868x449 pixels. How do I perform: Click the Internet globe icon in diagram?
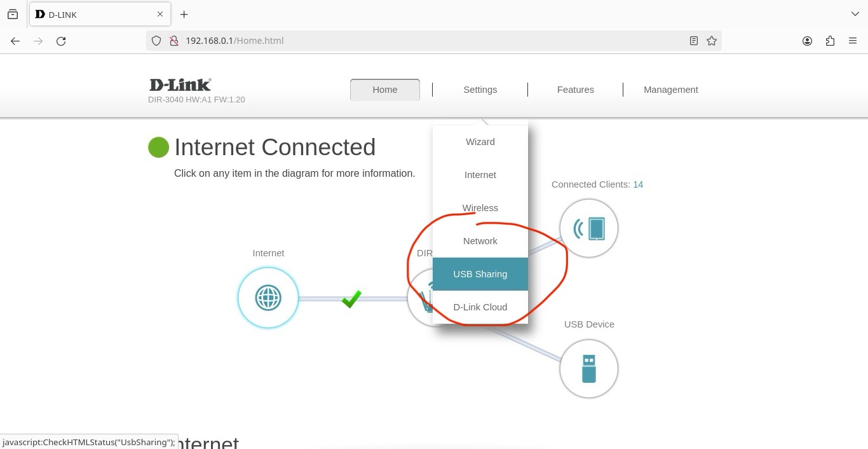point(268,298)
